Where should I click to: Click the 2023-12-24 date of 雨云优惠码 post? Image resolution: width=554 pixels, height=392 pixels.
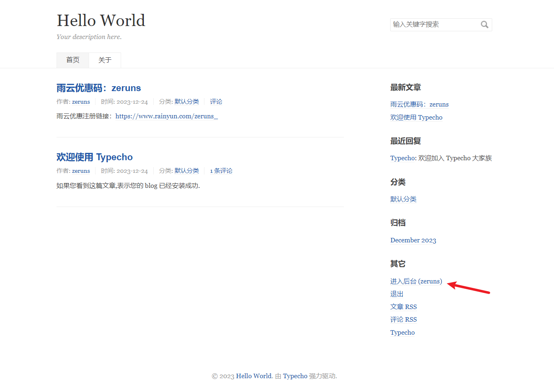pos(132,102)
